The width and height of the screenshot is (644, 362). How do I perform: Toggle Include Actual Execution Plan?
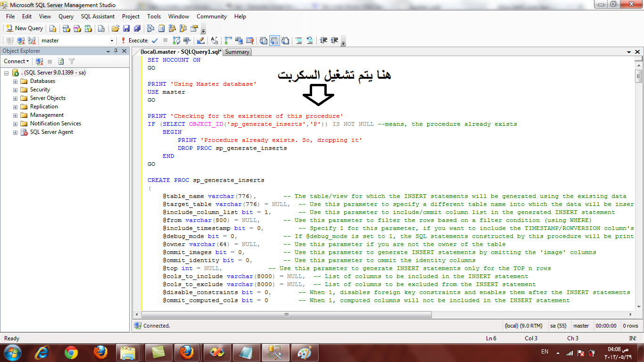pyautogui.click(x=228, y=41)
